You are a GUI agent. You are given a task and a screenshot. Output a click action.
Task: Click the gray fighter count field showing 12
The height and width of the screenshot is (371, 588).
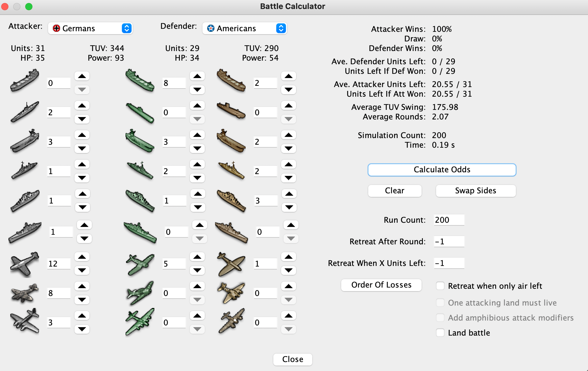pos(59,264)
